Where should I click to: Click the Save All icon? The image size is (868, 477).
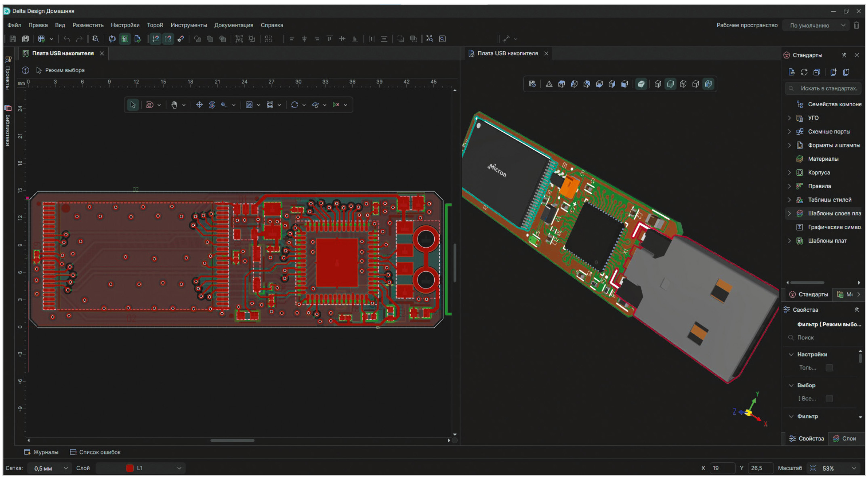(25, 39)
